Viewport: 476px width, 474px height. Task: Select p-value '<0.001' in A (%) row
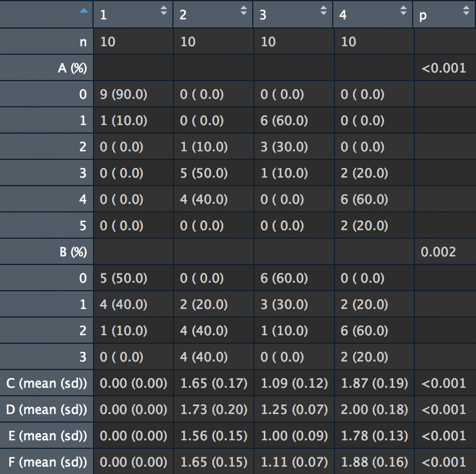(x=445, y=68)
